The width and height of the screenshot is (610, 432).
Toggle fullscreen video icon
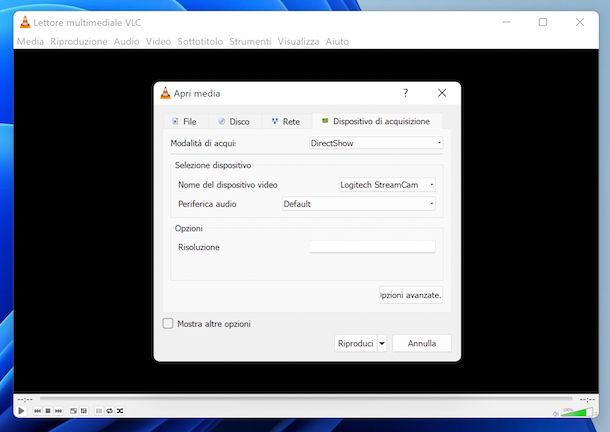click(x=73, y=411)
